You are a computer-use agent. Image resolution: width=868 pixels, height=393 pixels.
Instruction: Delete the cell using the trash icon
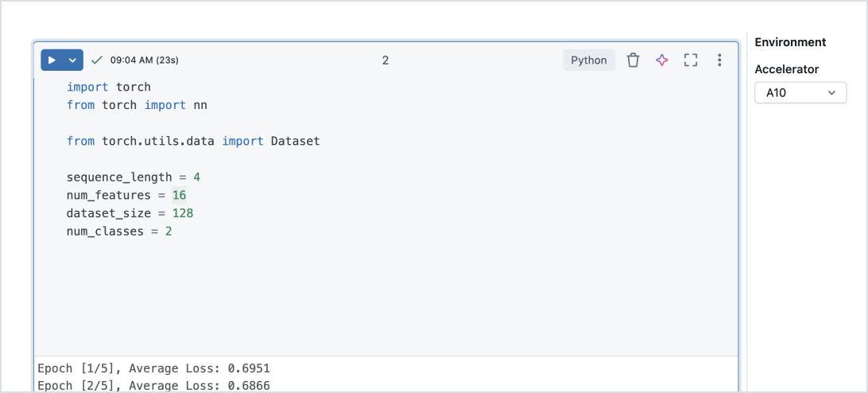click(633, 60)
